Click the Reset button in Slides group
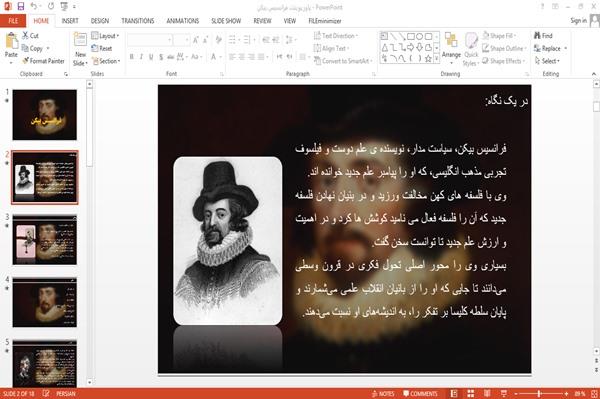Image resolution: width=600 pixels, height=399 pixels. click(x=102, y=48)
